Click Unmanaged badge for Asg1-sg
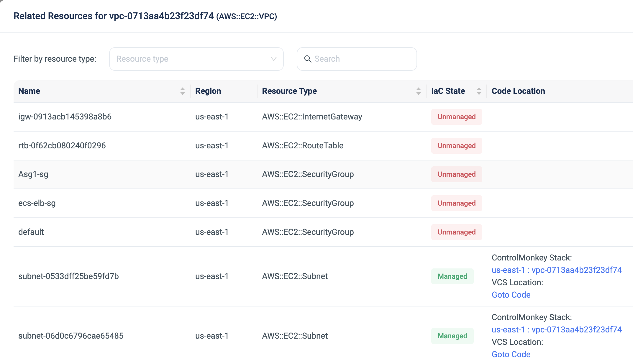 tap(457, 174)
